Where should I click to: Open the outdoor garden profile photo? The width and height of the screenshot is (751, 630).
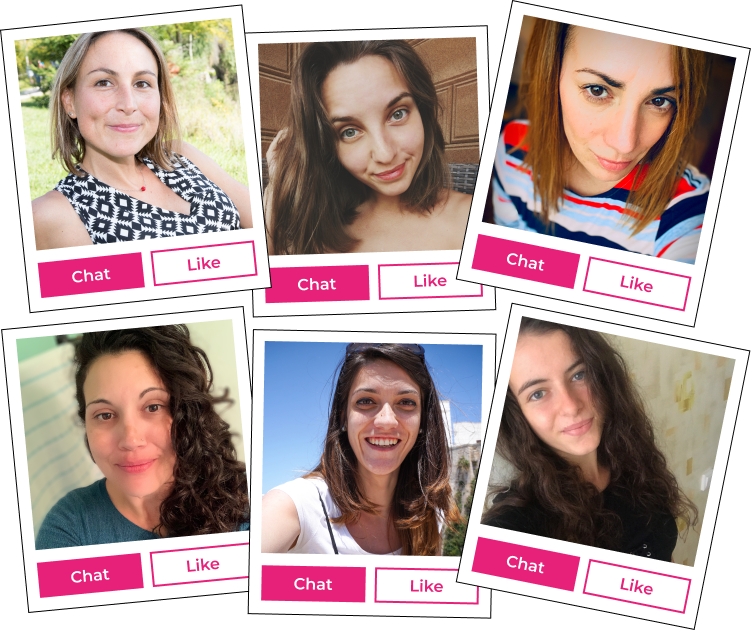tap(133, 134)
